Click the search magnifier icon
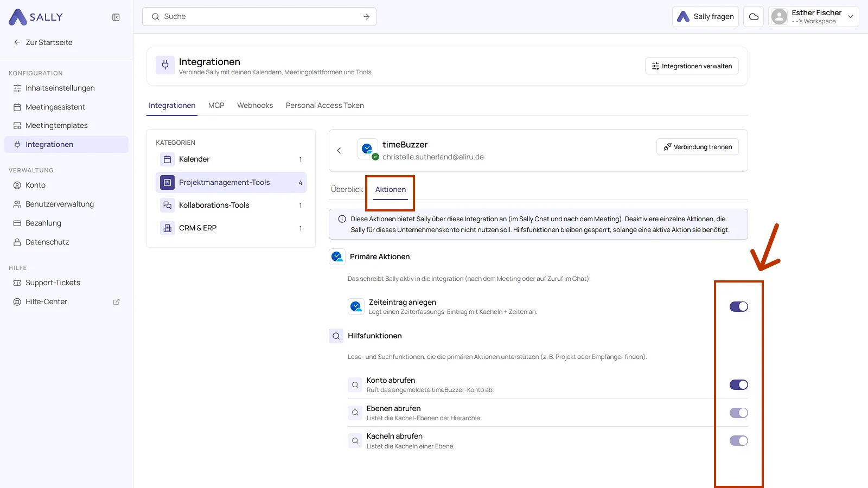Image resolution: width=868 pixels, height=488 pixels. (x=156, y=17)
